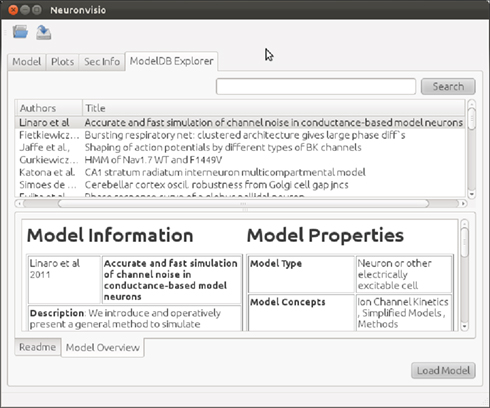Screen dimensions: 490x408
Task: Click 'HMM of Nav1.7 WT and F1449V' title
Action: coord(153,160)
